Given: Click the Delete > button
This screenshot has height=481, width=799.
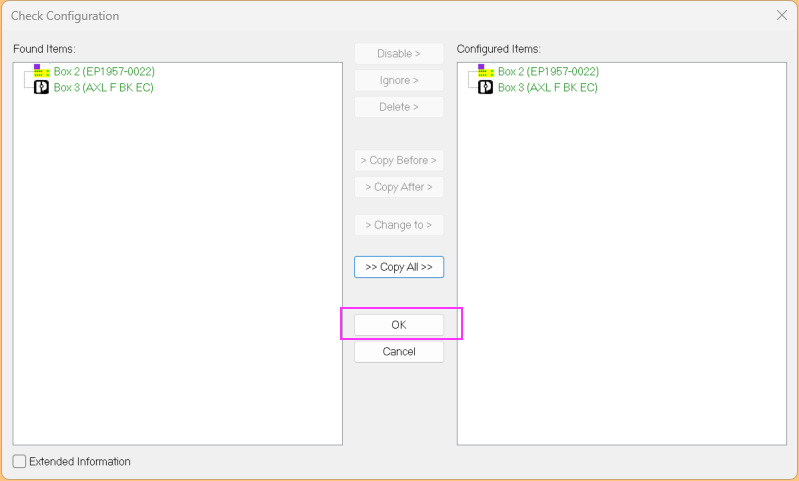Looking at the screenshot, I should 399,107.
